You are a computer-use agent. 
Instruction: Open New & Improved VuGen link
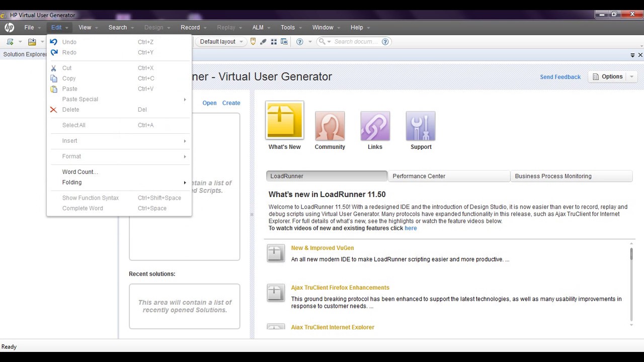click(x=323, y=248)
